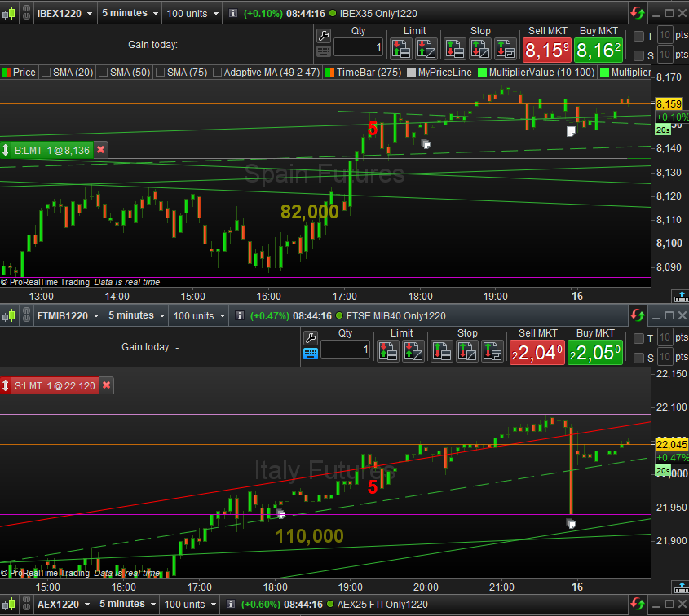This screenshot has height=616, width=689.
Task: Click refresh arrows icon in IBEX1220 window
Action: pyautogui.click(x=637, y=13)
